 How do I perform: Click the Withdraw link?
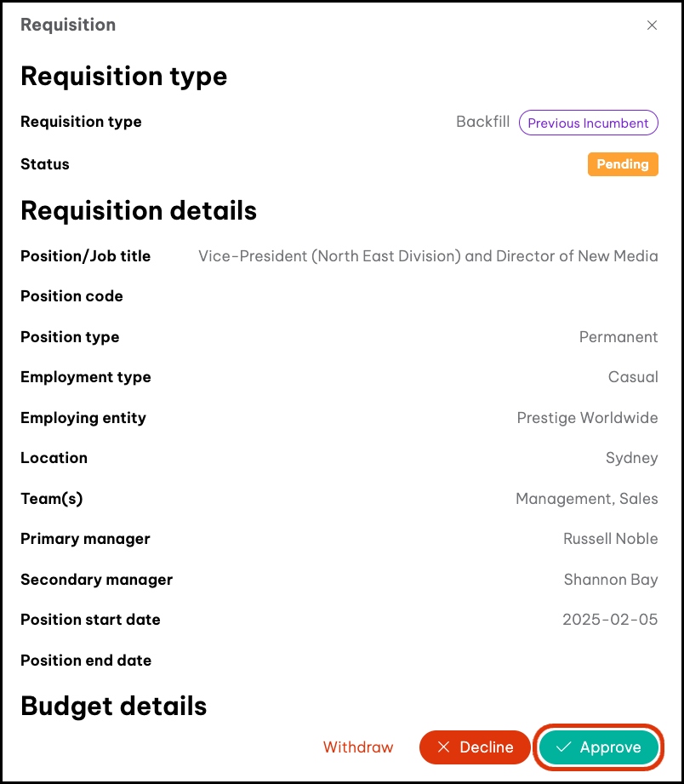[358, 747]
